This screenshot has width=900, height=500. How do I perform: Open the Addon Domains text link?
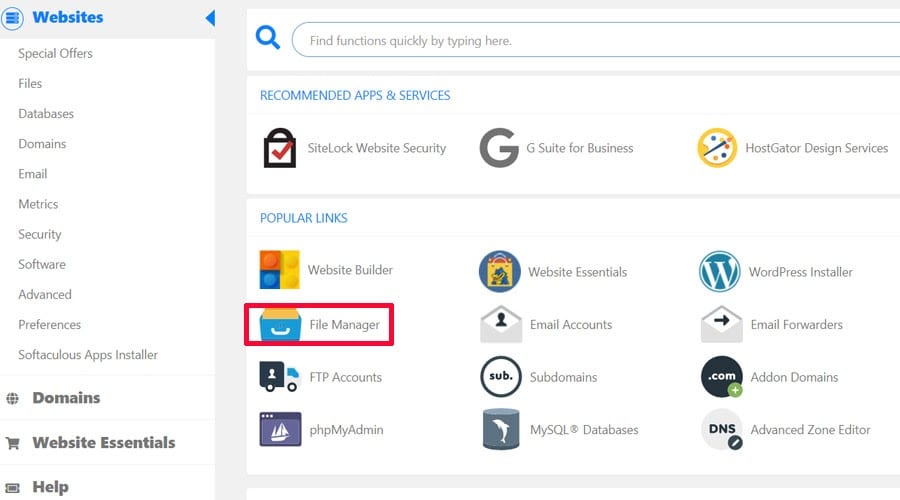[x=794, y=377]
